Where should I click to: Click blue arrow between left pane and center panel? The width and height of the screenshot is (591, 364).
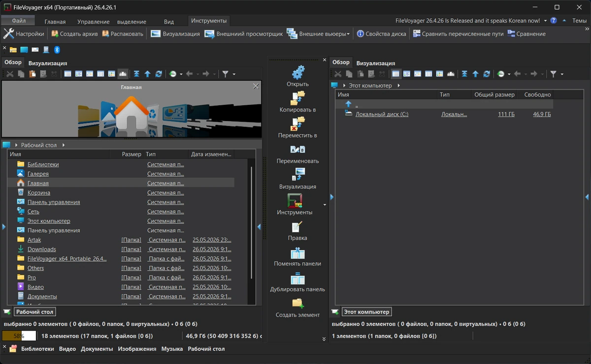coord(259,227)
